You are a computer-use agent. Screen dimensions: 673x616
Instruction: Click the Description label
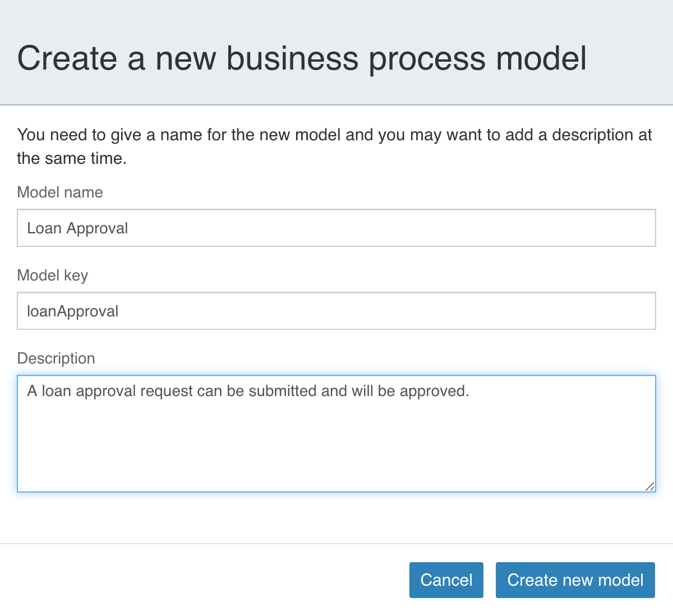56,358
